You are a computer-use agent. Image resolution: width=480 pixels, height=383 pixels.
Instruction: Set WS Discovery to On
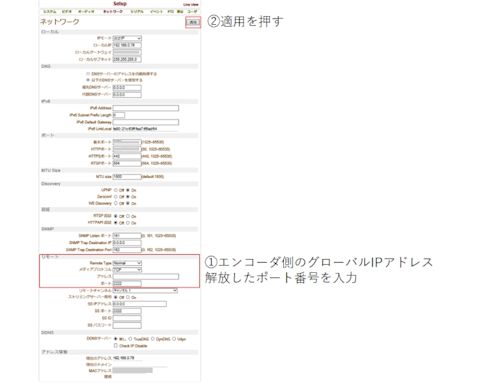pyautogui.click(x=128, y=203)
